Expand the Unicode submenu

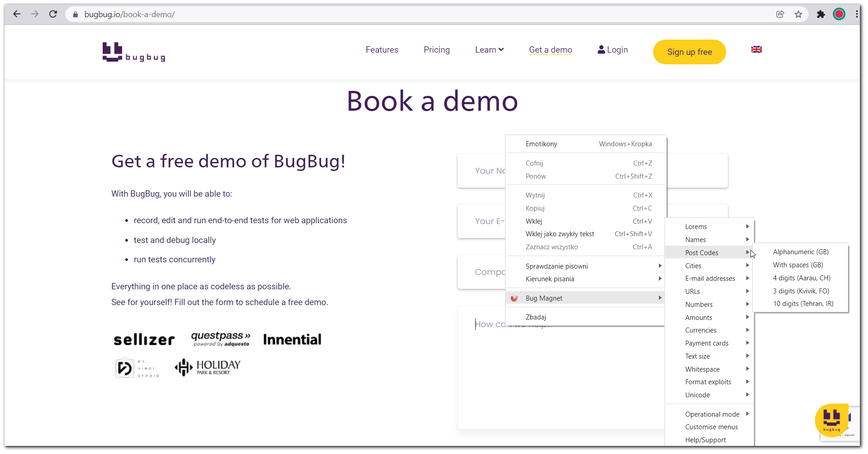pos(709,395)
